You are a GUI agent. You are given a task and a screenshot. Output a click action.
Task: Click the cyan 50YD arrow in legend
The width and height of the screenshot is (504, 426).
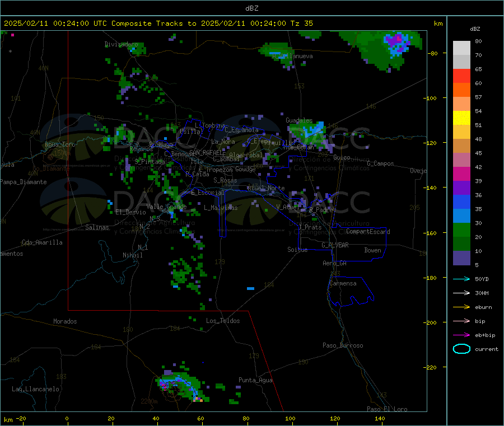[461, 279]
